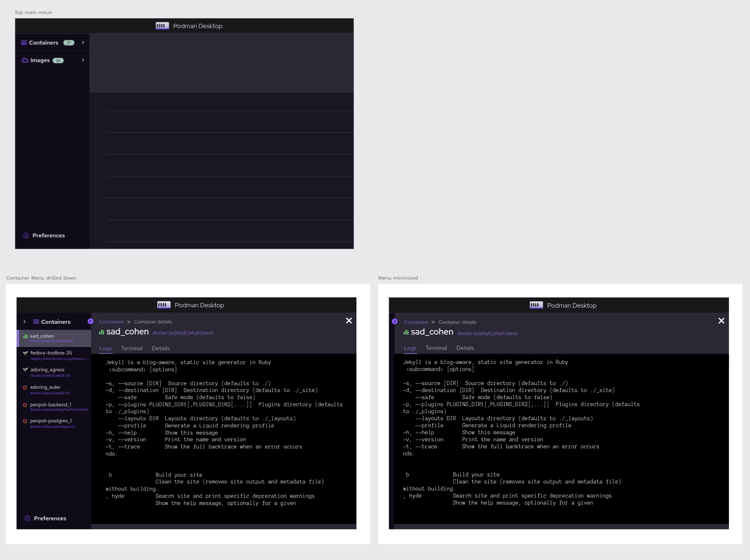The image size is (750, 560).
Task: Click the running status icon beside sad_cohen
Action: tap(25, 336)
